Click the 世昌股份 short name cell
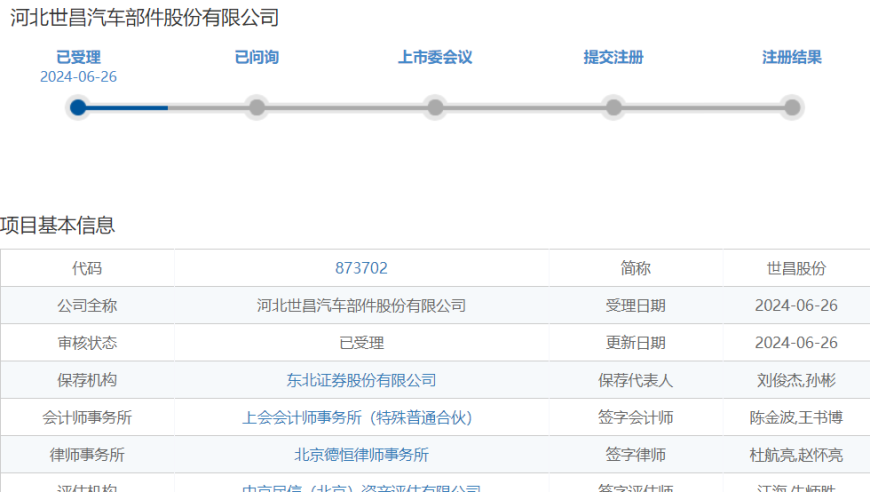The image size is (870, 492). pos(796,268)
